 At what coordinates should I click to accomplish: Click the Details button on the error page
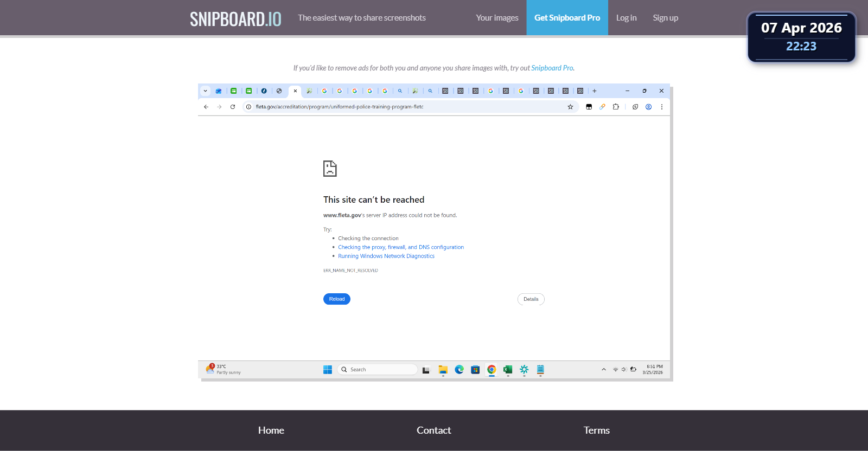531,299
